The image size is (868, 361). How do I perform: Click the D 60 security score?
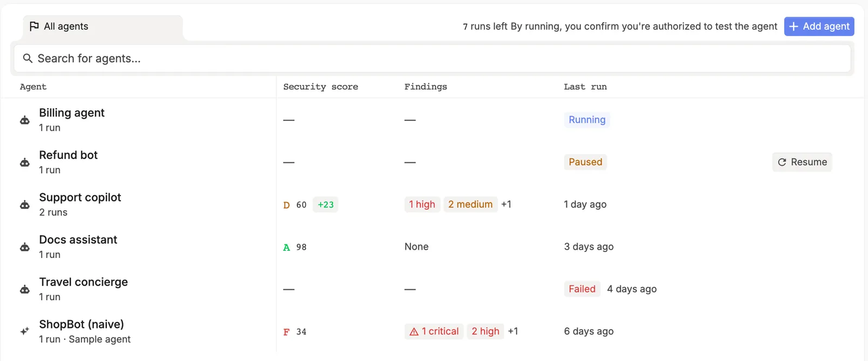pyautogui.click(x=295, y=205)
